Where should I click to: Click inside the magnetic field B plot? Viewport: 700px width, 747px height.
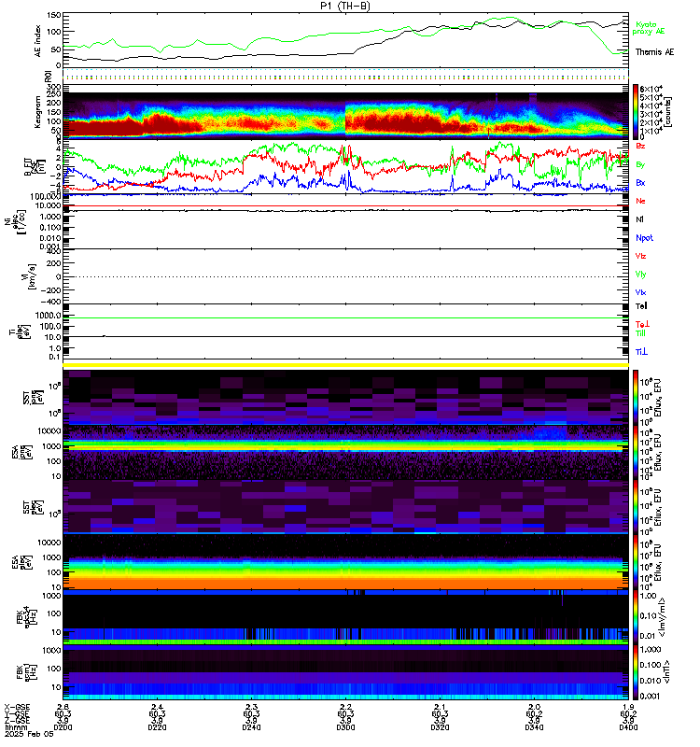click(345, 167)
